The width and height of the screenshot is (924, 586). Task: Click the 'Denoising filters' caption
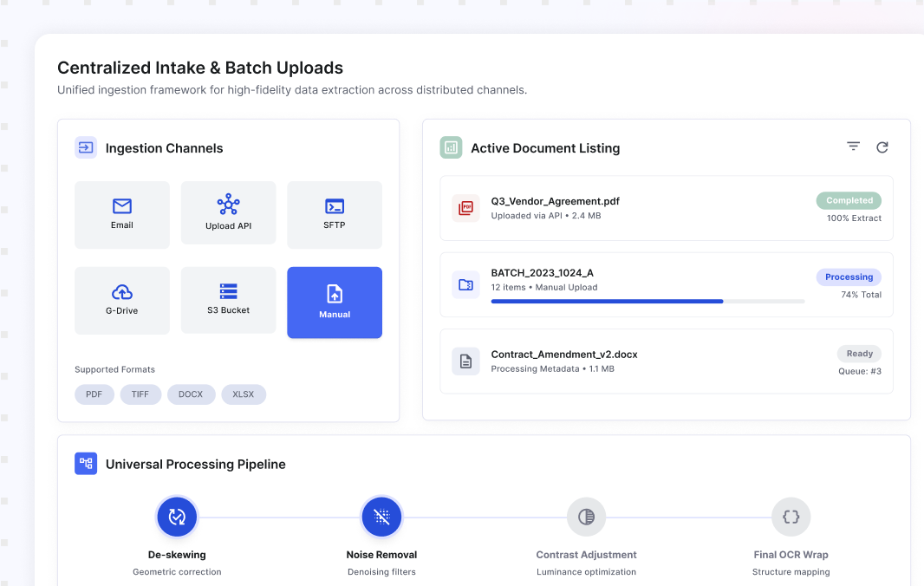pyautogui.click(x=382, y=572)
